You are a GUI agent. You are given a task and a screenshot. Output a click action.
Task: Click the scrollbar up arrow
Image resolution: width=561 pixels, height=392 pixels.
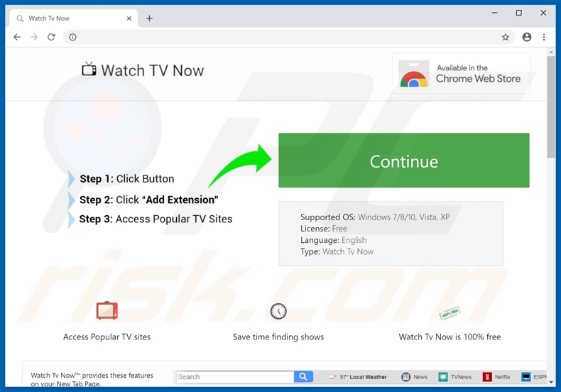tap(551, 53)
